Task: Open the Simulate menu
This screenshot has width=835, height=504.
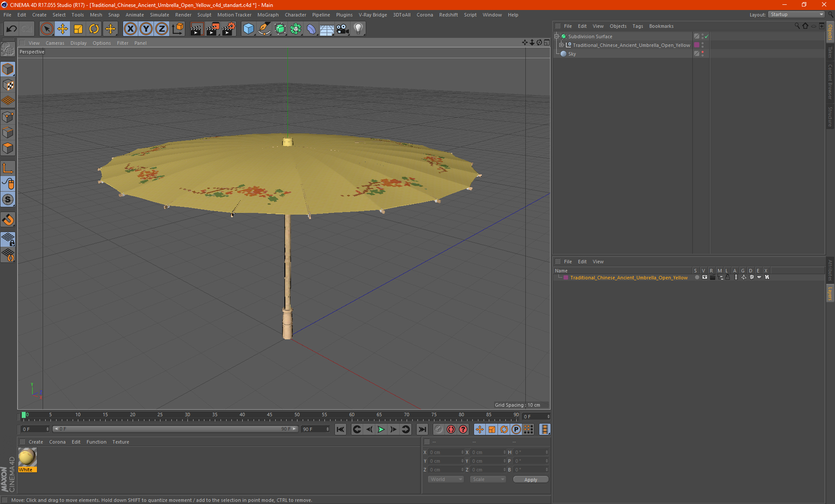Action: (160, 15)
